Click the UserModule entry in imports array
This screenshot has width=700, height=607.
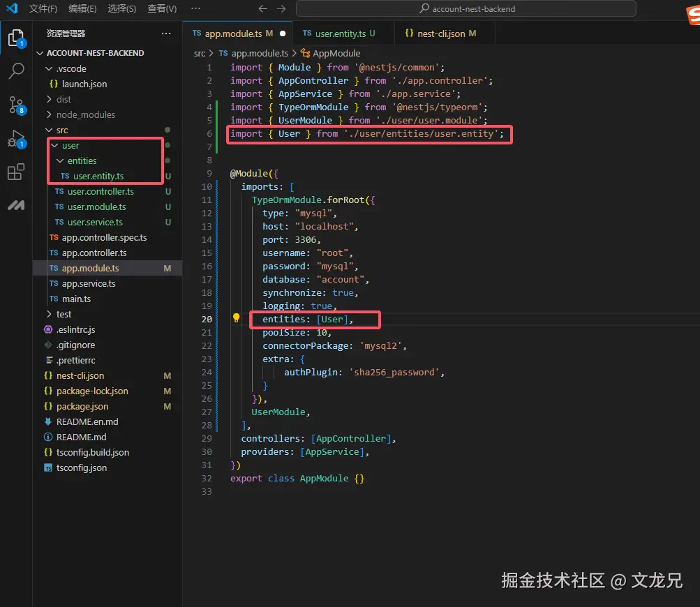281,412
